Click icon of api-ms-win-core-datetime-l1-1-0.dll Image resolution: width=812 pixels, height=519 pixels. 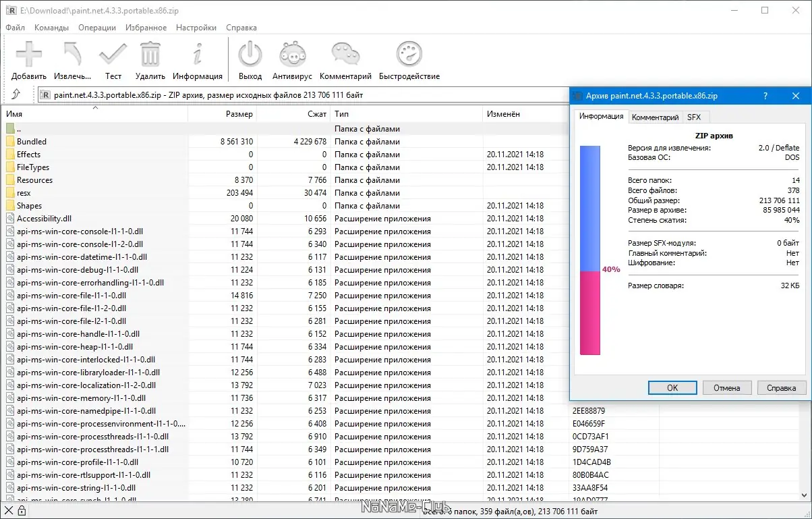click(x=10, y=257)
